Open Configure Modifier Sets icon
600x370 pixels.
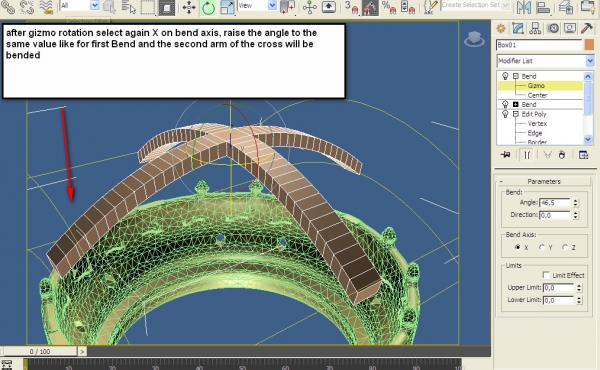583,155
